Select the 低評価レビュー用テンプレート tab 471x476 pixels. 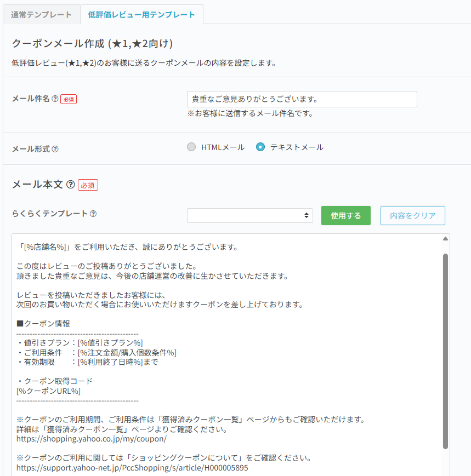click(141, 15)
